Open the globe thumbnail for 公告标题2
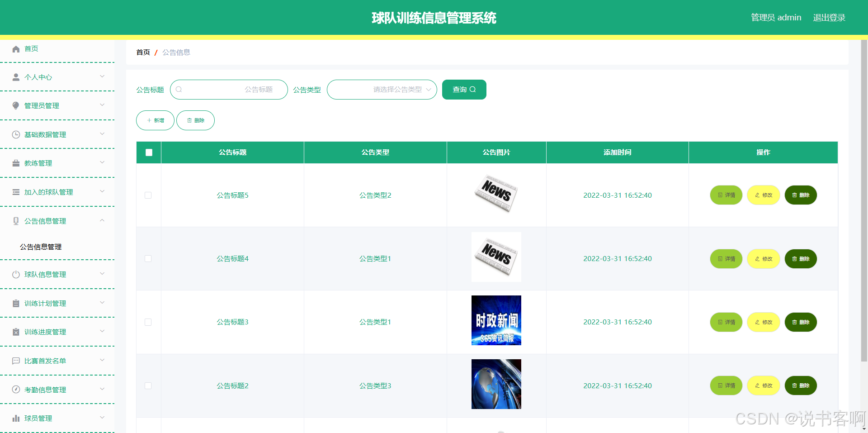Screen dimensions: 868x433 tap(496, 384)
